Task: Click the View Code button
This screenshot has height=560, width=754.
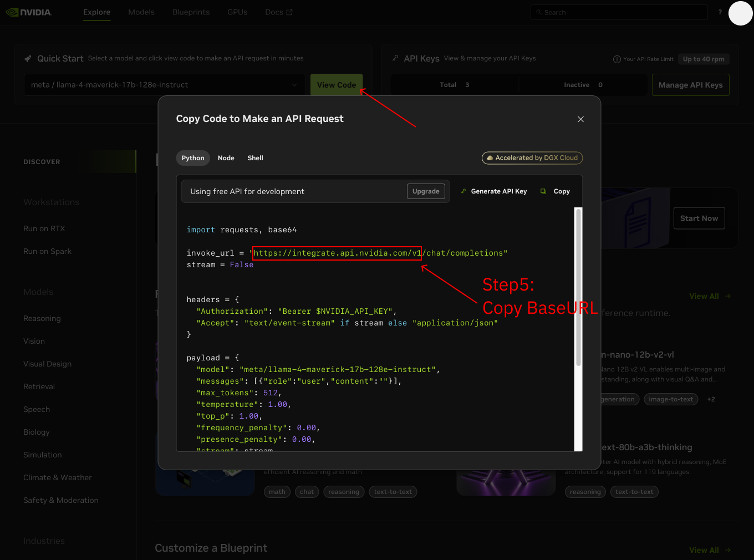Action: click(336, 85)
